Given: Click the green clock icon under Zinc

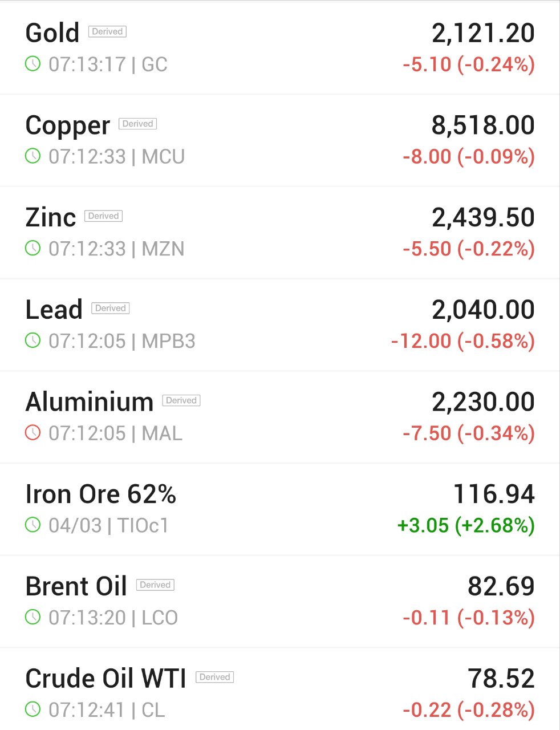Looking at the screenshot, I should pos(33,248).
